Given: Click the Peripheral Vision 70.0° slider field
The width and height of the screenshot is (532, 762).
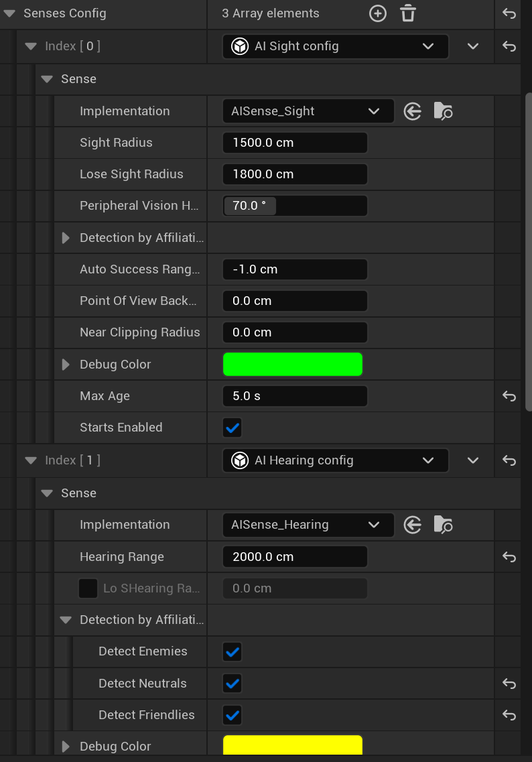Looking at the screenshot, I should click(x=295, y=206).
